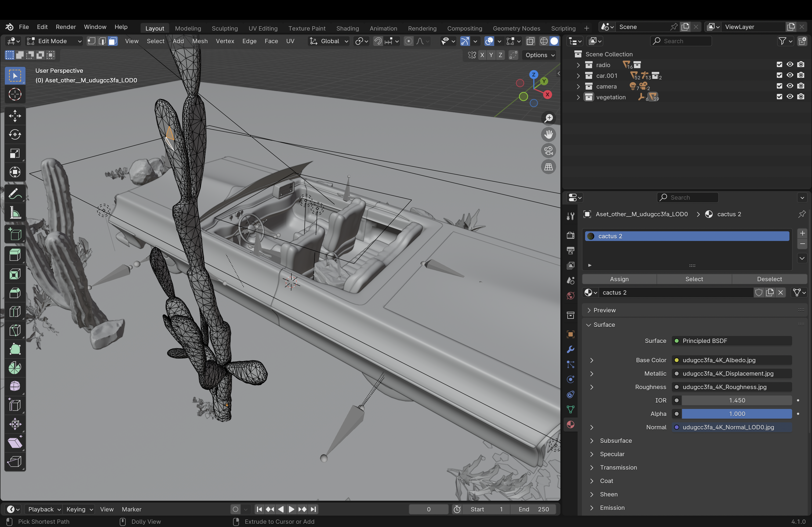Uncheck the vegetation collection checkbox
This screenshot has width=812, height=527.
click(779, 97)
